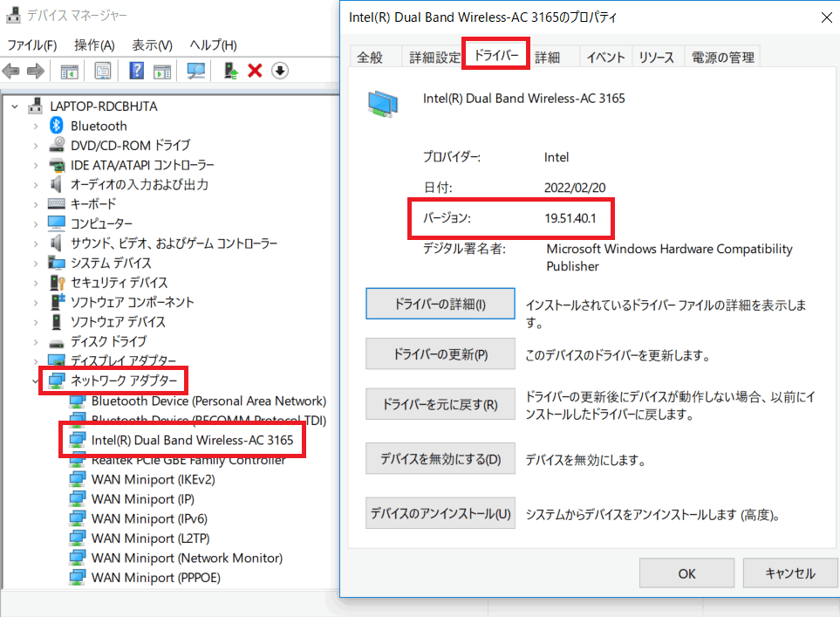Expand the セキュリティ デバイス category

[36, 283]
